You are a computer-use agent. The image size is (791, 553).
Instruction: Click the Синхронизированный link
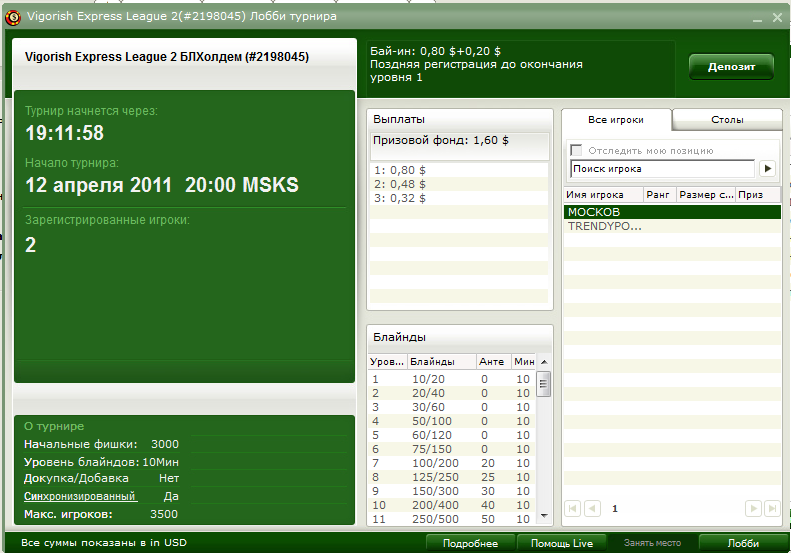pos(80,496)
